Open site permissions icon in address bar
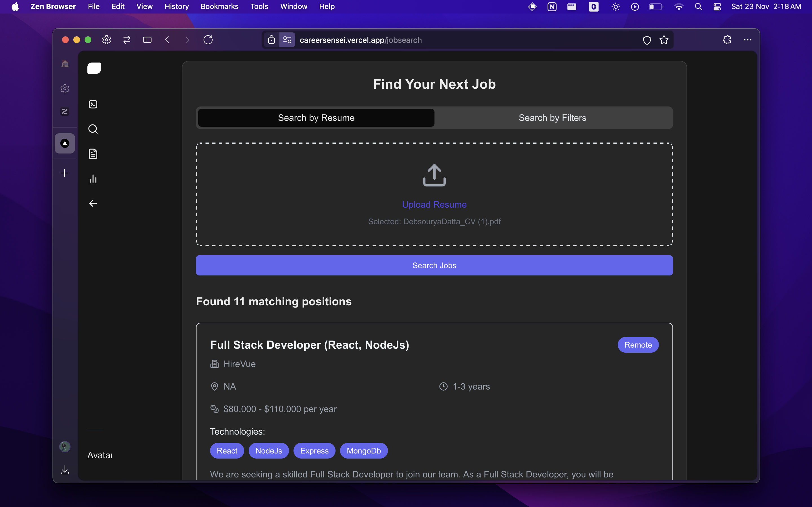Screen dimensions: 812x507 click(x=287, y=40)
